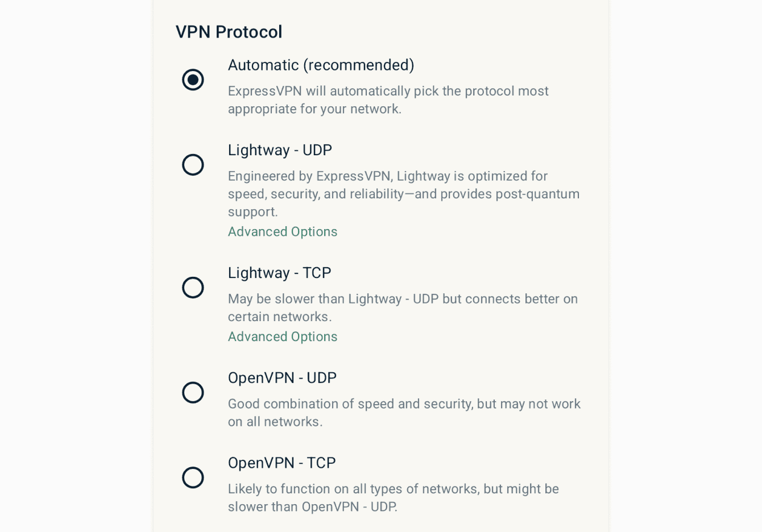Open Advanced Options under Lightway - UDP

283,232
